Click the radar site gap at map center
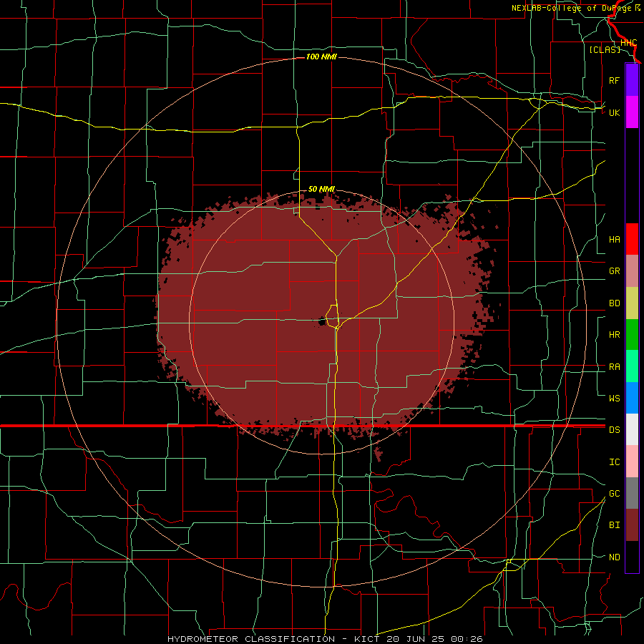This screenshot has width=644, height=644. pos(321,321)
